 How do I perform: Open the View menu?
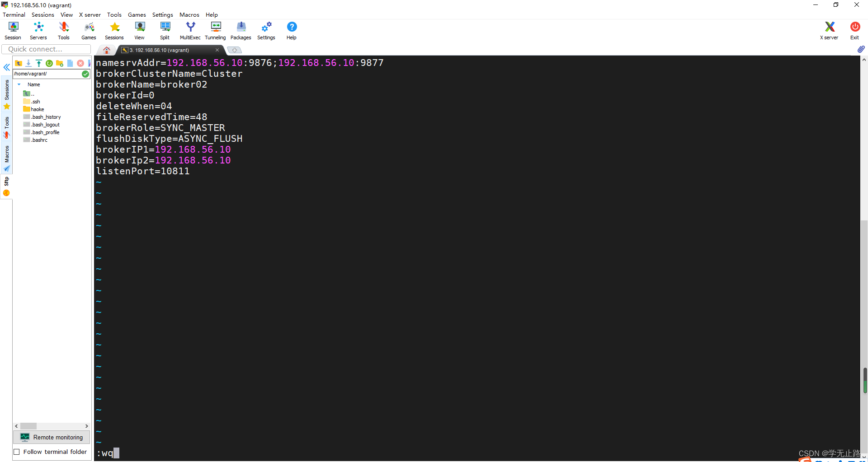pyautogui.click(x=66, y=15)
